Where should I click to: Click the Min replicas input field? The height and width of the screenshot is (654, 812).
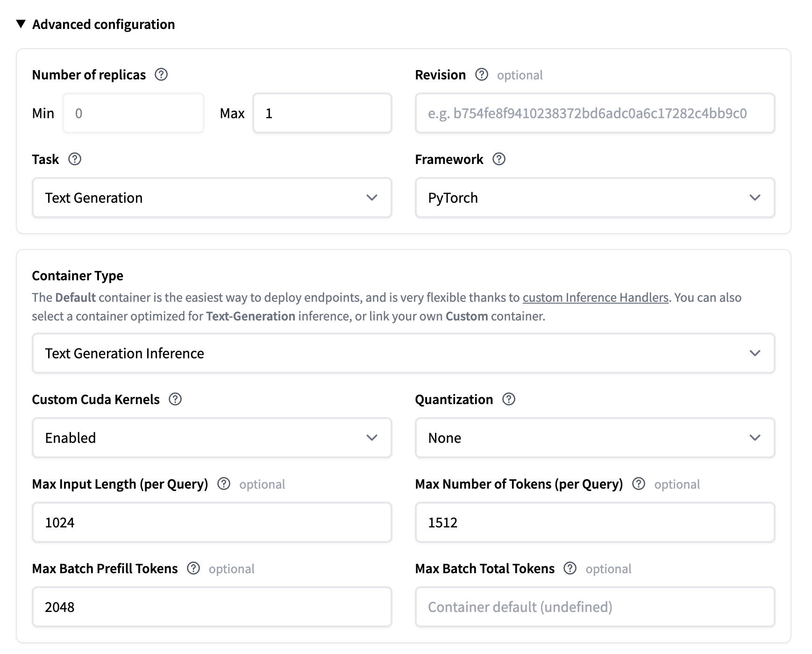[x=133, y=113]
